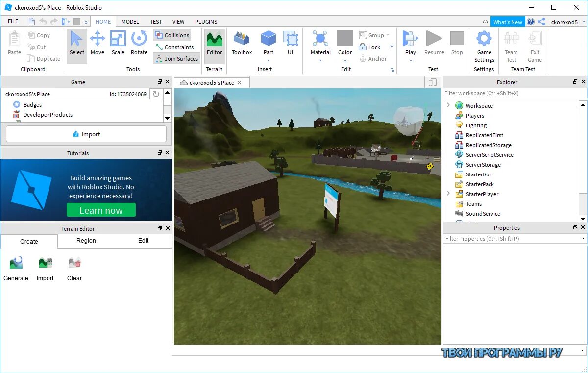Switch to the PLUGINS ribbon tab

(x=206, y=22)
